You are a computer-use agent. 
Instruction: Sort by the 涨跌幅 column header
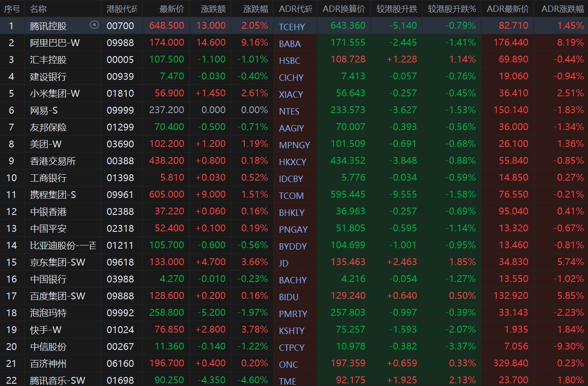point(255,9)
